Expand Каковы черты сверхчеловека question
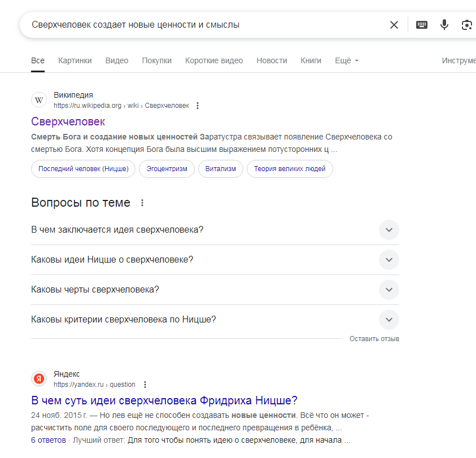The width and height of the screenshot is (476, 458). tap(215, 290)
